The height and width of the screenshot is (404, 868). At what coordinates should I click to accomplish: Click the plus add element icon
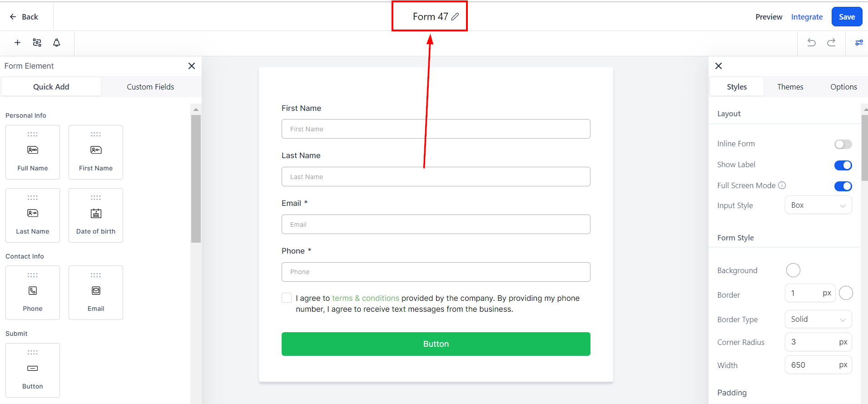18,43
